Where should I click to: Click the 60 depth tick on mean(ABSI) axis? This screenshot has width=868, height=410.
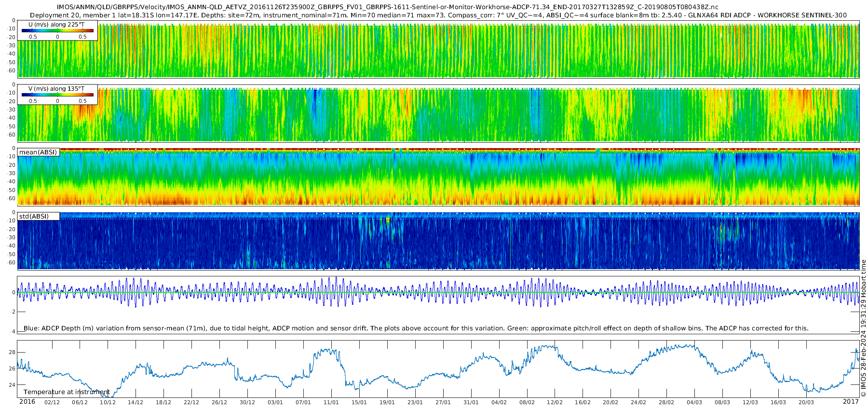(12, 198)
